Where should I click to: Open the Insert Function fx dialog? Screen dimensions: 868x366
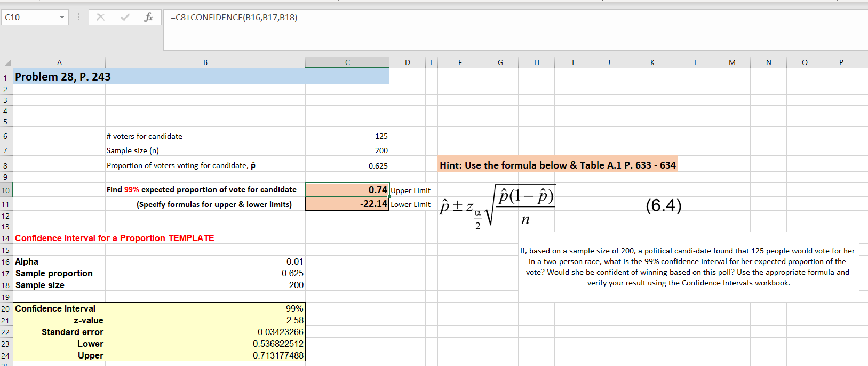click(148, 17)
